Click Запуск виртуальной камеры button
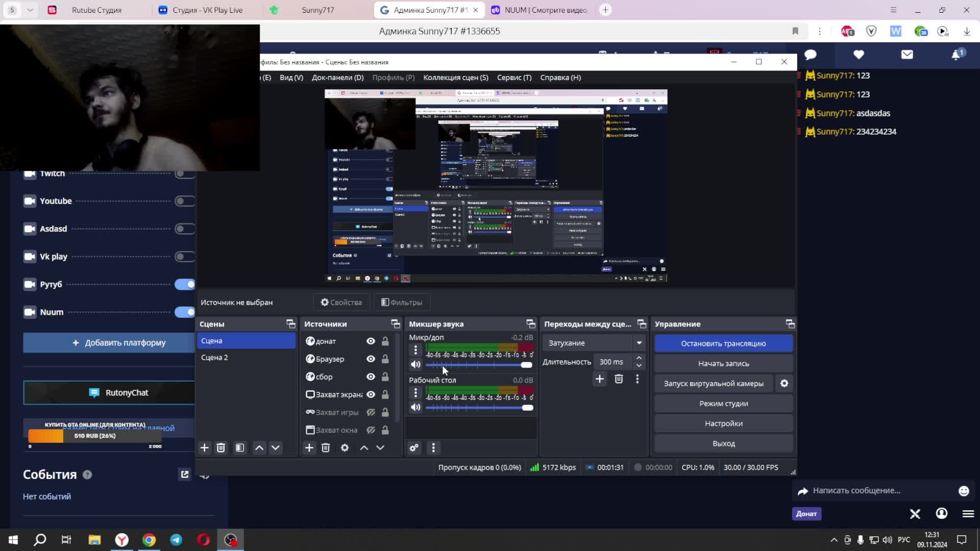 tap(714, 384)
